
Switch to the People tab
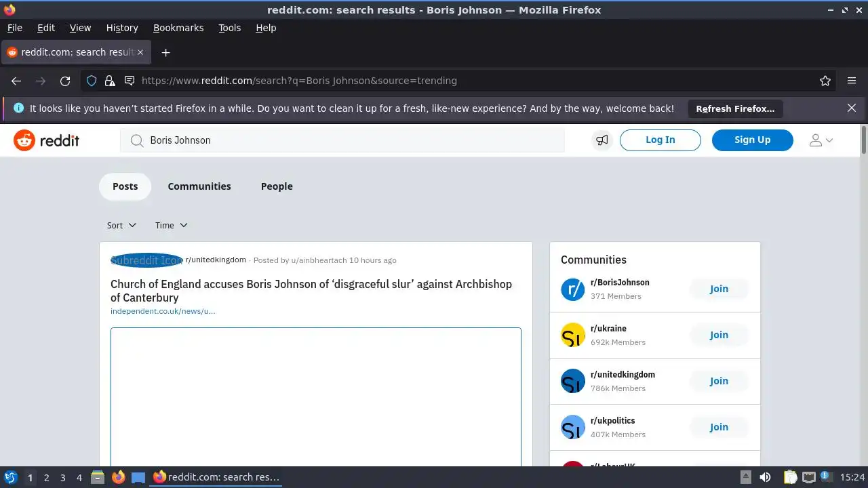(x=277, y=186)
